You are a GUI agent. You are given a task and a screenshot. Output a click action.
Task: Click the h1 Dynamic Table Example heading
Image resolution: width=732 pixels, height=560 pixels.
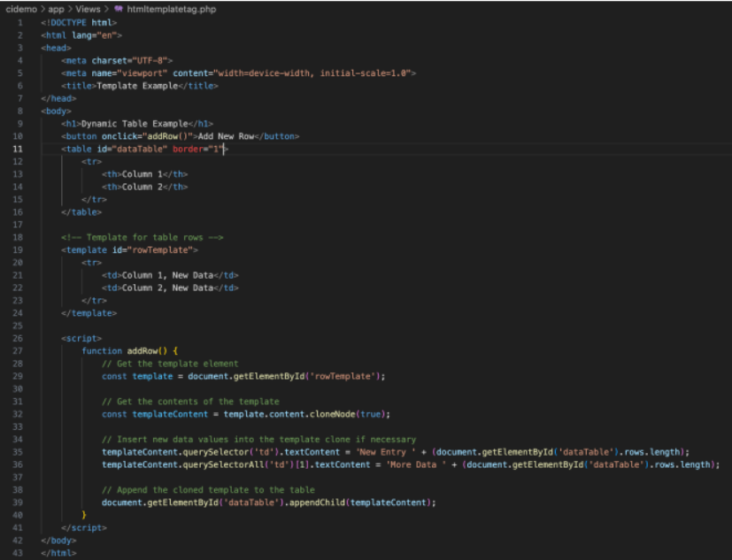[137, 124]
